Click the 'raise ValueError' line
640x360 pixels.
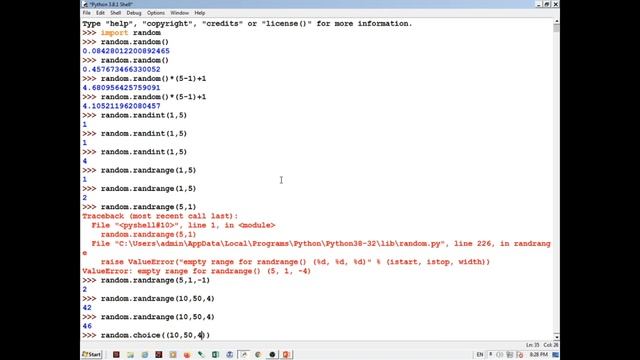click(296, 262)
